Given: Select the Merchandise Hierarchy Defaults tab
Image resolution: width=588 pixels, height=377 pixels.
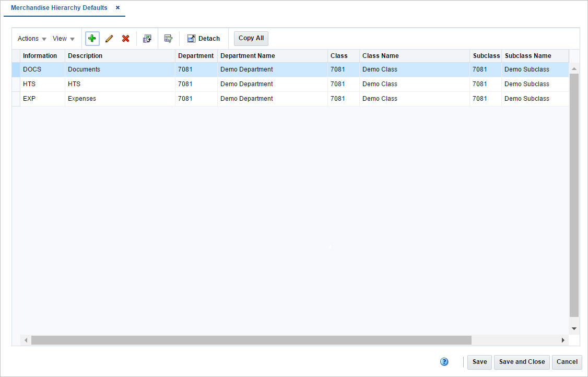Looking at the screenshot, I should coord(59,7).
